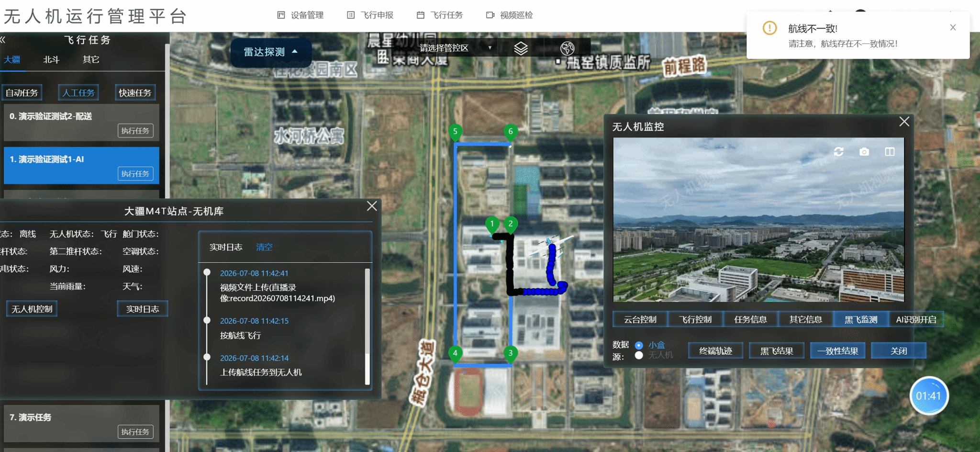Select the 小盒 data source
This screenshot has height=452, width=980.
tap(639, 345)
